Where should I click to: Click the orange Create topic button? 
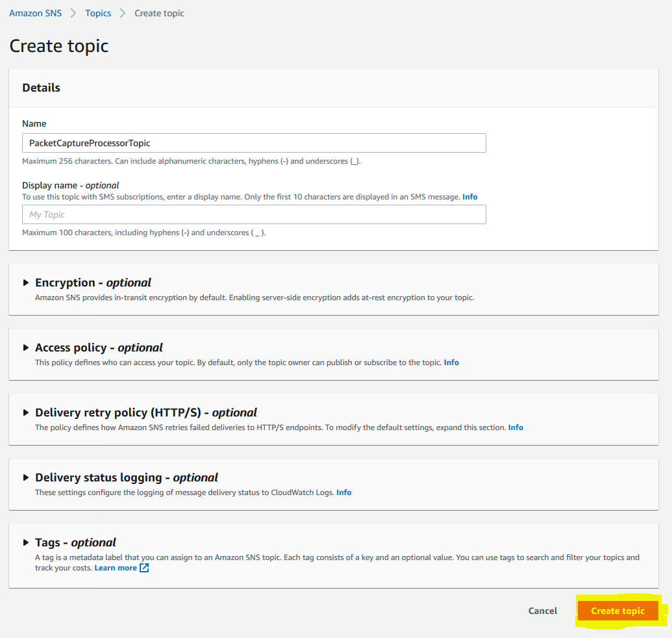(x=617, y=611)
